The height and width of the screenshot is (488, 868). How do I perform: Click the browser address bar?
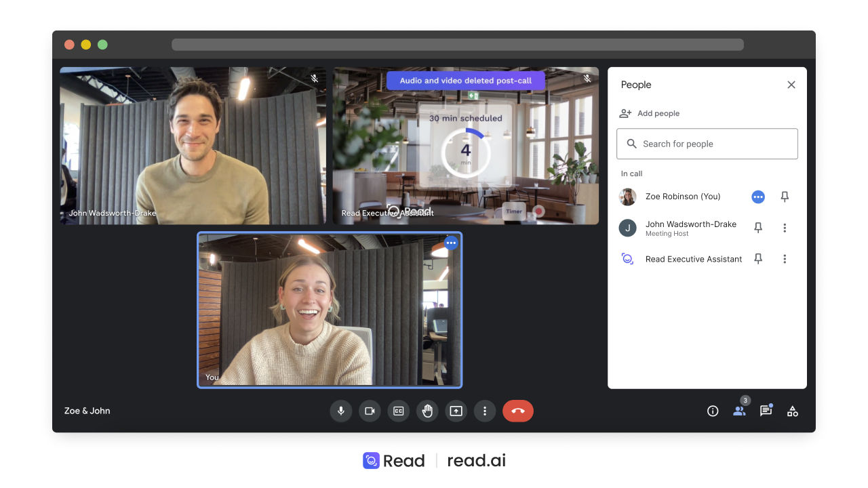click(458, 45)
